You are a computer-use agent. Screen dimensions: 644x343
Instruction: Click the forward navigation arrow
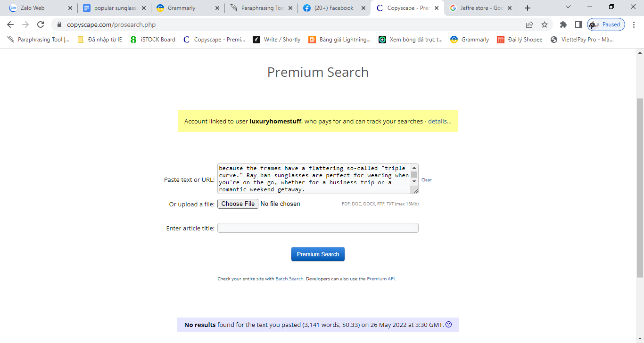pos(25,24)
